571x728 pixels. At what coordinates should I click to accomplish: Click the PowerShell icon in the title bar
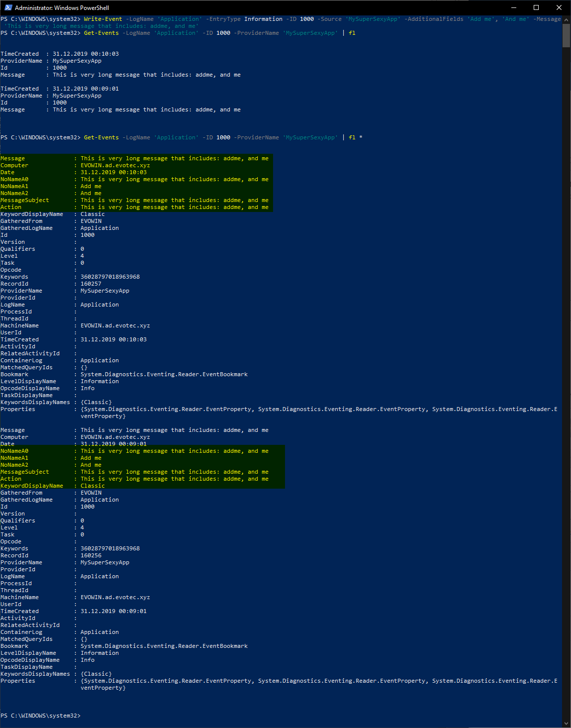coord(8,7)
